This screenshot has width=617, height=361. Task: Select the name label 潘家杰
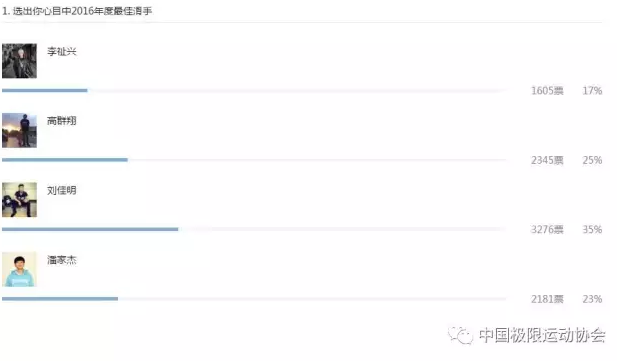coord(62,260)
